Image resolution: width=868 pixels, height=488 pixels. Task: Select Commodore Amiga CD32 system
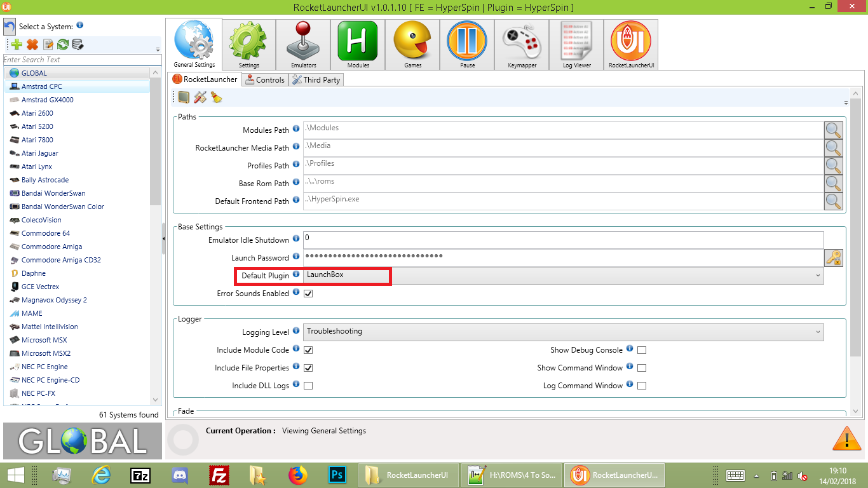(x=77, y=260)
